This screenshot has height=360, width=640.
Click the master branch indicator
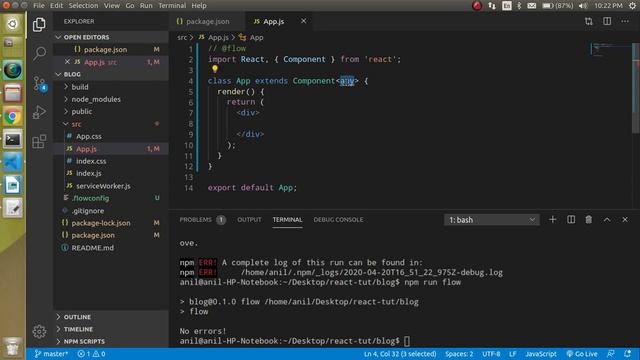[x=51, y=354]
